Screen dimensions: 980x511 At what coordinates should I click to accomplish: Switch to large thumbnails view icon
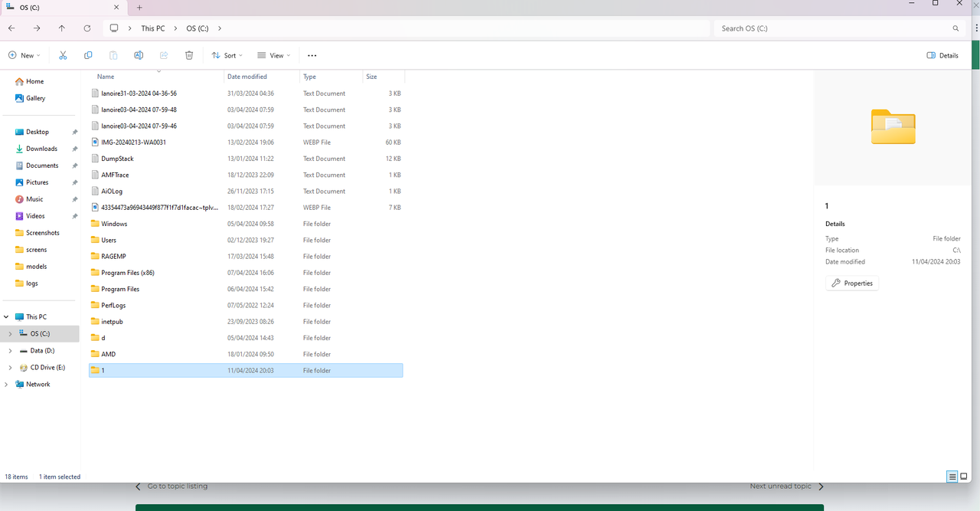(x=964, y=477)
